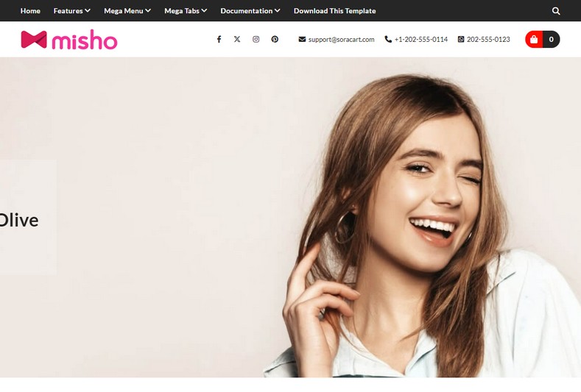Expand the Mega Tabs dropdown
Screen dimensions: 581x392
coord(186,11)
